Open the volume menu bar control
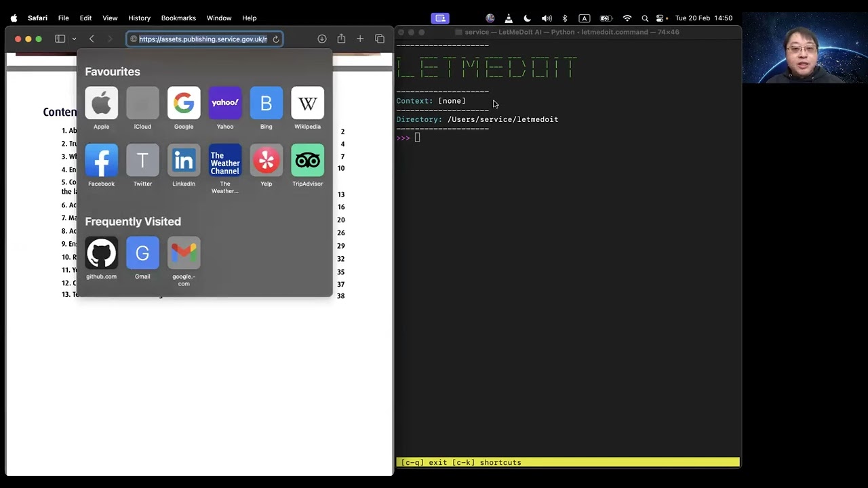 coord(547,18)
